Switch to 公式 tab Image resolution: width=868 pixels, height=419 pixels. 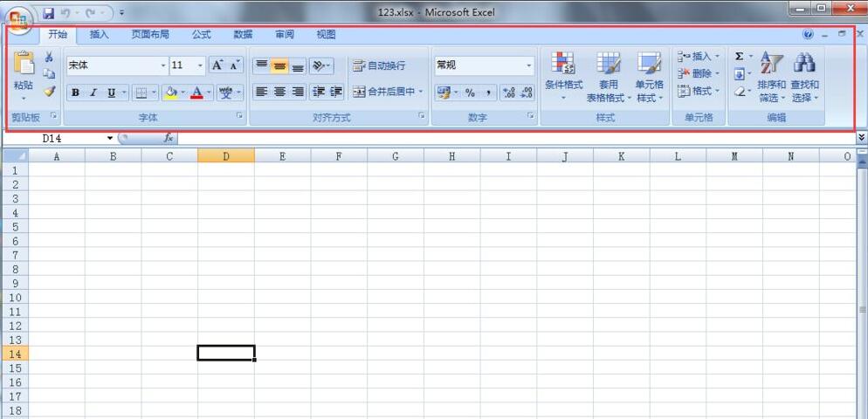[x=202, y=34]
